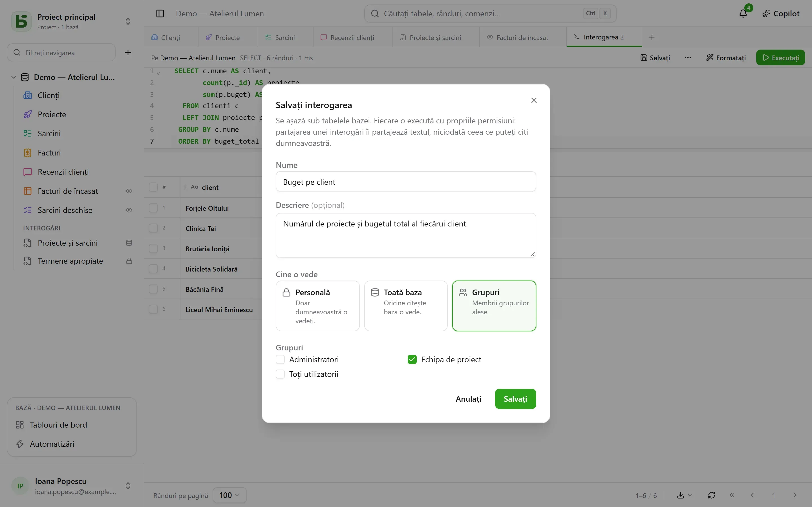
Task: Click the Nume input field
Action: point(406,182)
